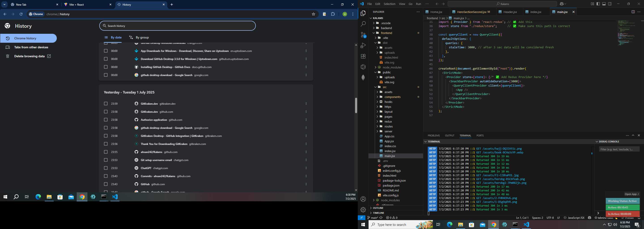This screenshot has height=229, width=644.
Task: Open the Chrome profile avatar
Action: tap(345, 14)
